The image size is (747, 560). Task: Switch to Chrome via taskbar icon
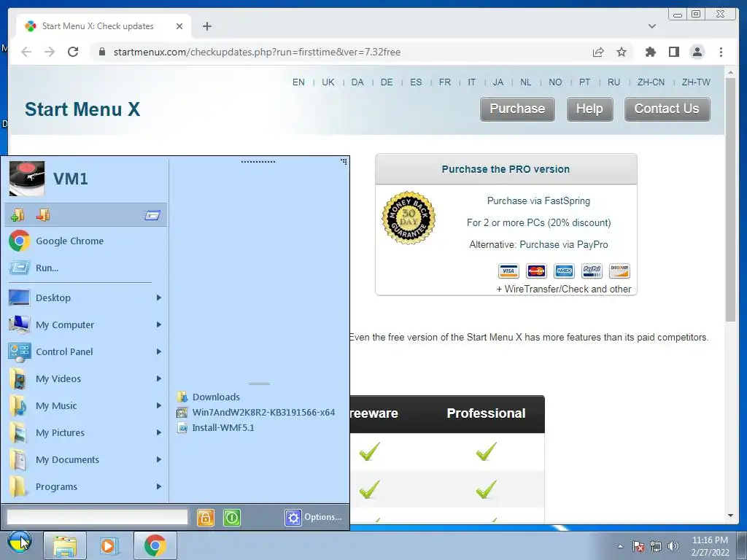pyautogui.click(x=155, y=545)
